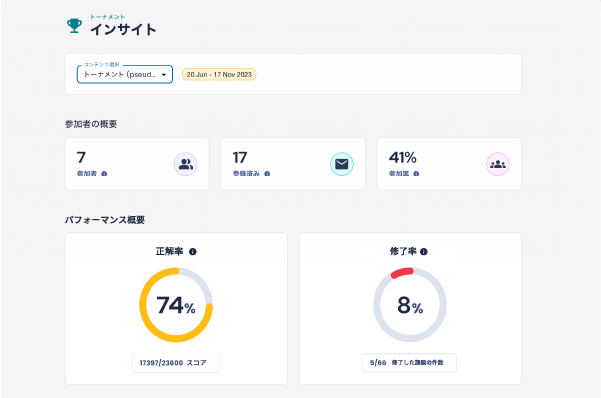Screen dimensions: 601x398
Task: Click info icon next to 参加者 label
Action: 104,174
